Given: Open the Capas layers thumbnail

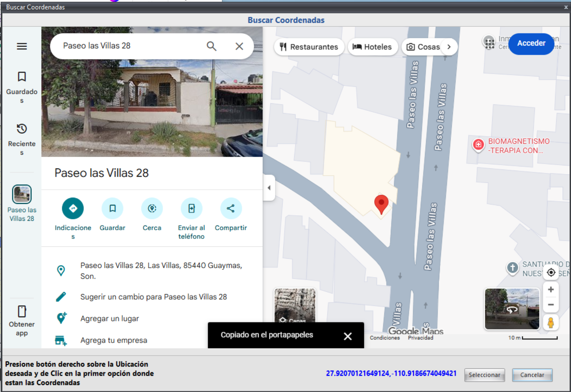Looking at the screenshot, I should tap(295, 306).
